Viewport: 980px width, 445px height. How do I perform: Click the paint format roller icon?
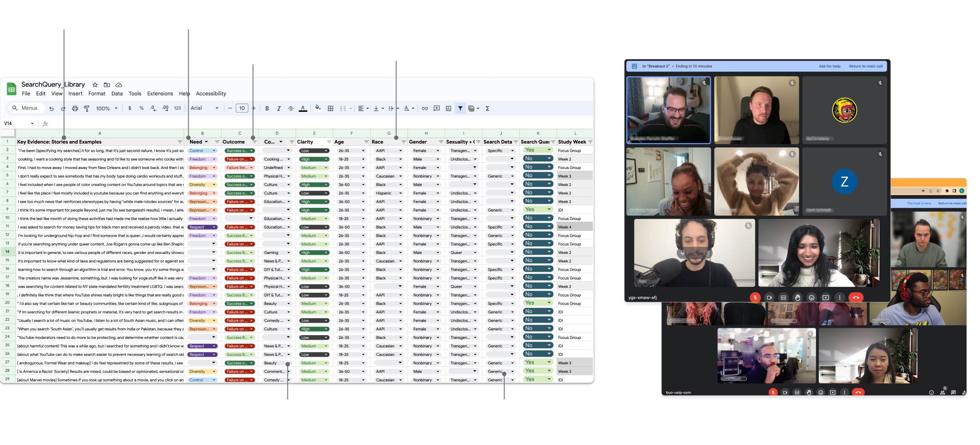(x=87, y=109)
